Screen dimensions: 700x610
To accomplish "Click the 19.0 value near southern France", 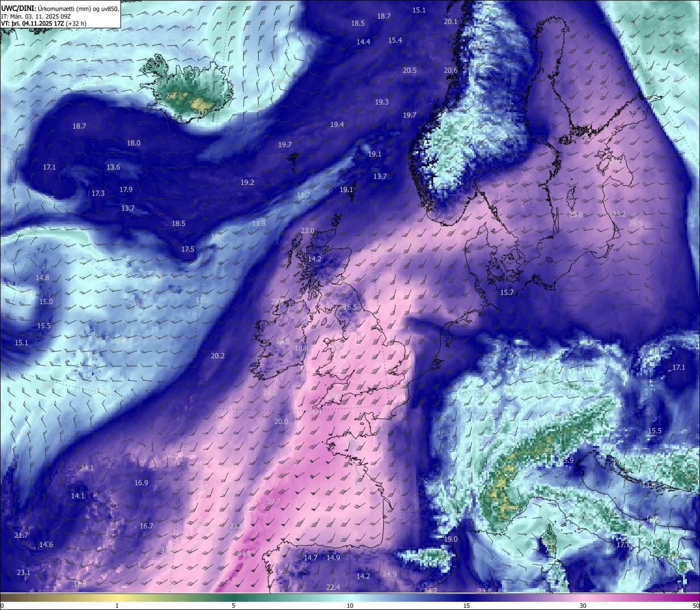I will (x=451, y=539).
